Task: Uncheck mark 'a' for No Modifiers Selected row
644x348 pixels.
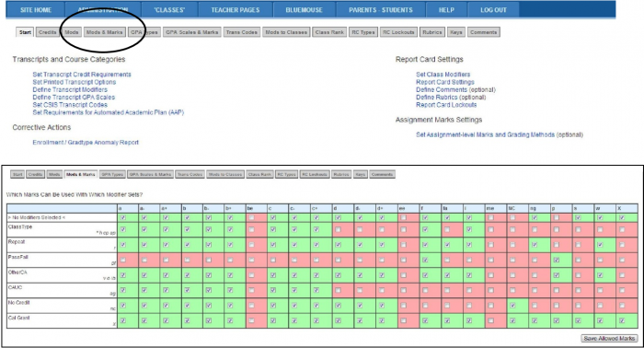Action: [123, 217]
